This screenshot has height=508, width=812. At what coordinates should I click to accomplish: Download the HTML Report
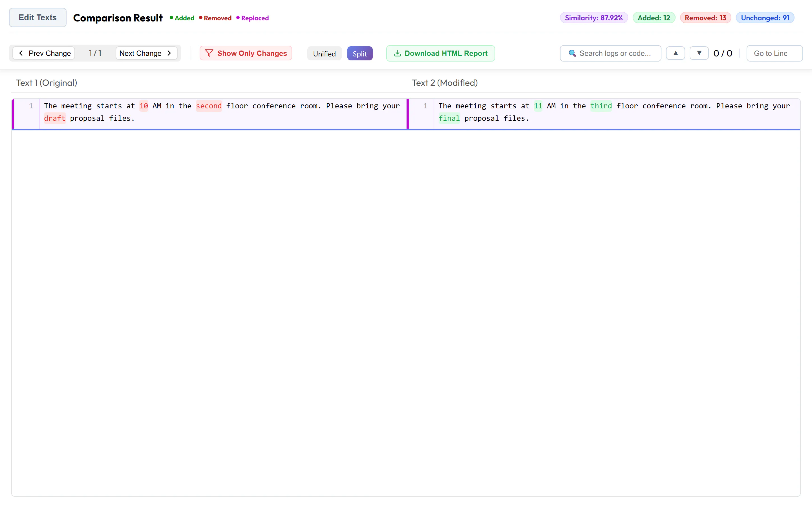tap(441, 53)
